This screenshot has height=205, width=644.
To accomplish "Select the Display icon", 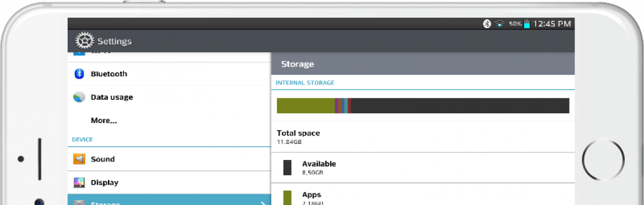I will [79, 182].
